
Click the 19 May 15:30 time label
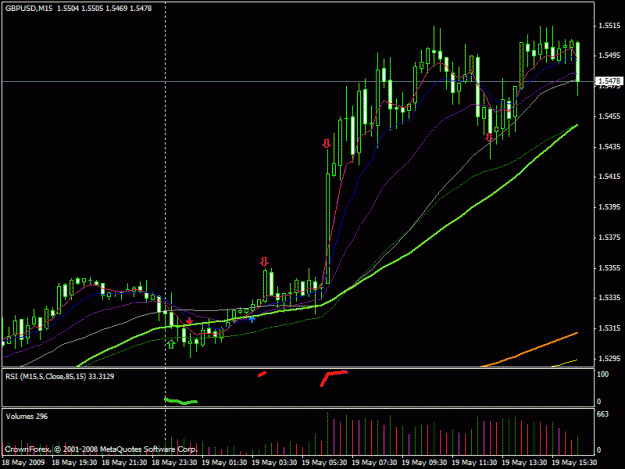[x=574, y=463]
